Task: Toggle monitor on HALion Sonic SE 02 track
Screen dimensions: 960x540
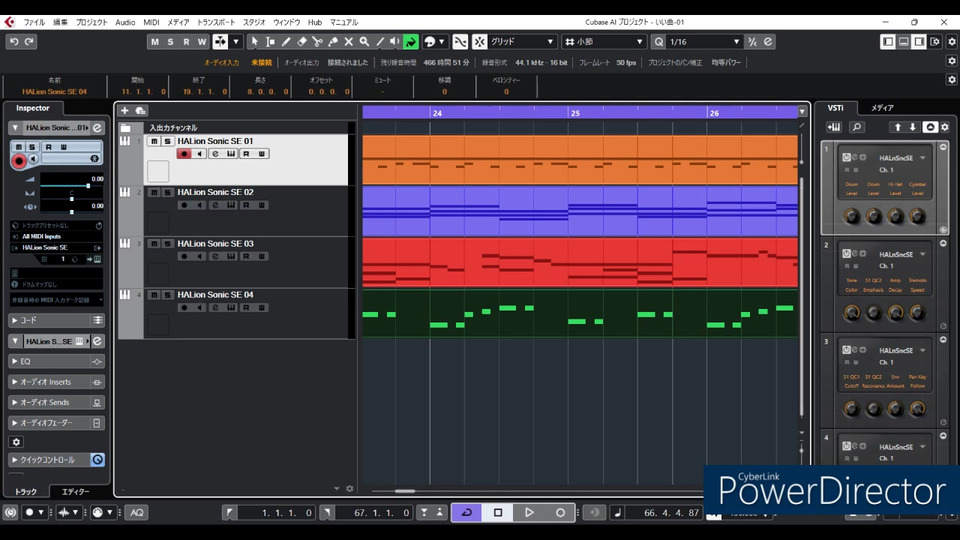Action: 200,205
